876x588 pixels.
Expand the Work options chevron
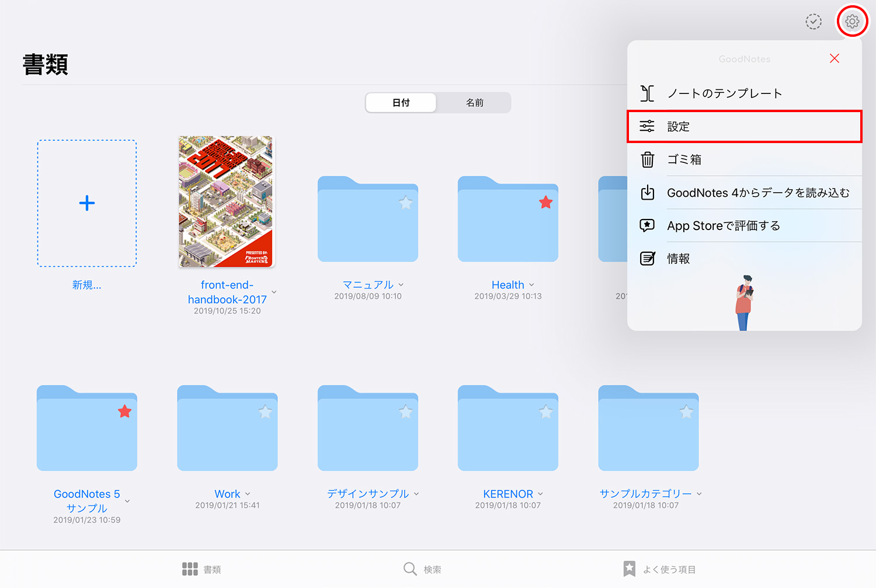[248, 494]
